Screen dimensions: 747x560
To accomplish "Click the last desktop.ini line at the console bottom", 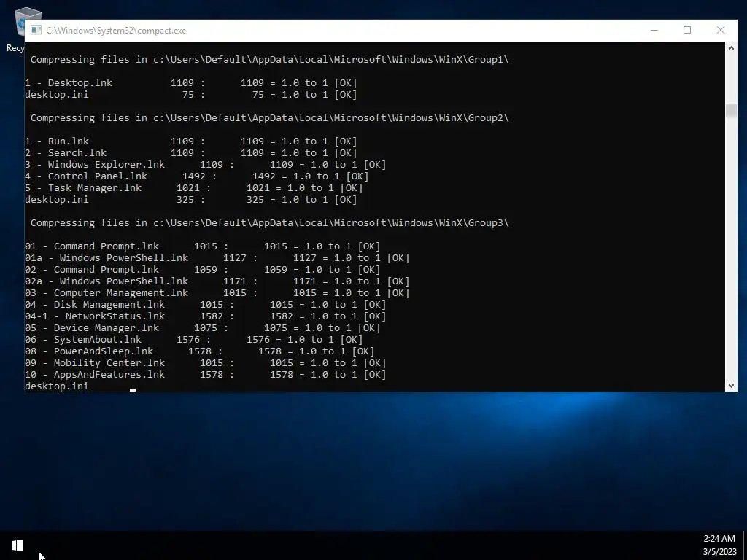I will pos(57,386).
